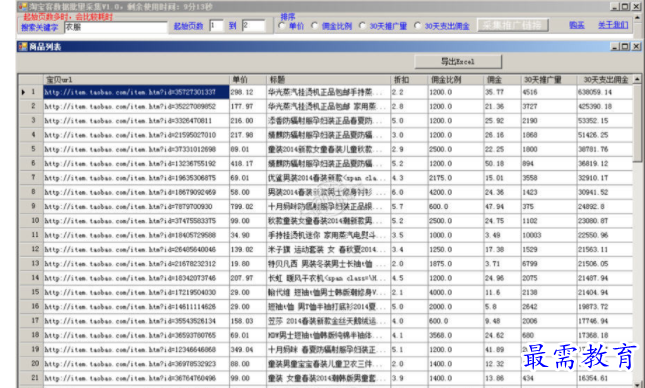Sort by the 30天支出佣金 column header

pos(605,79)
